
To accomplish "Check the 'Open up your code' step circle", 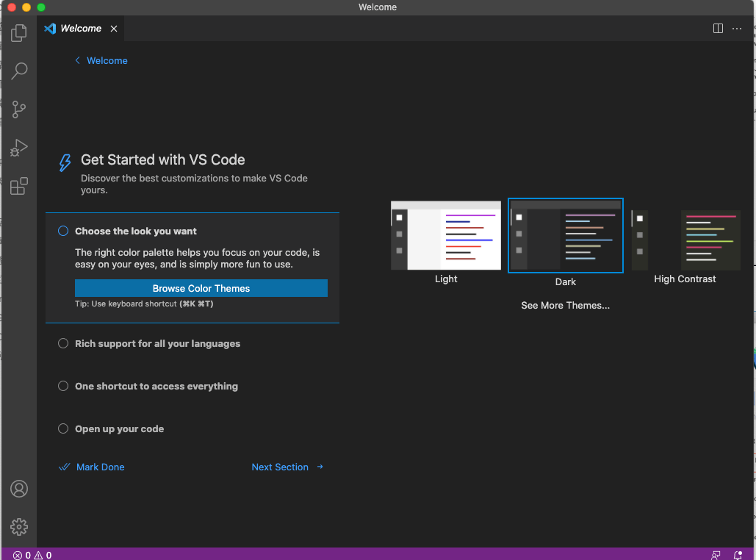I will click(x=63, y=428).
